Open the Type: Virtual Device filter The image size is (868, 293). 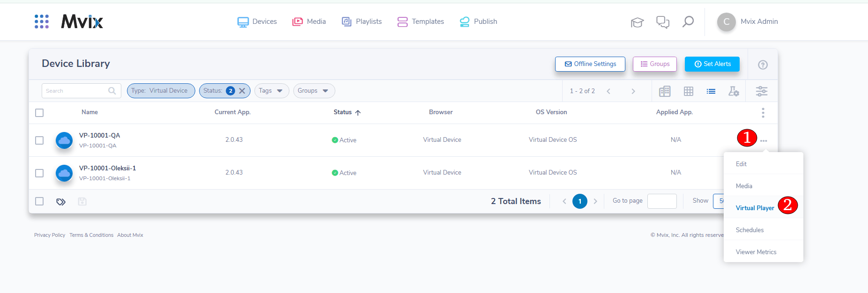[x=161, y=91]
